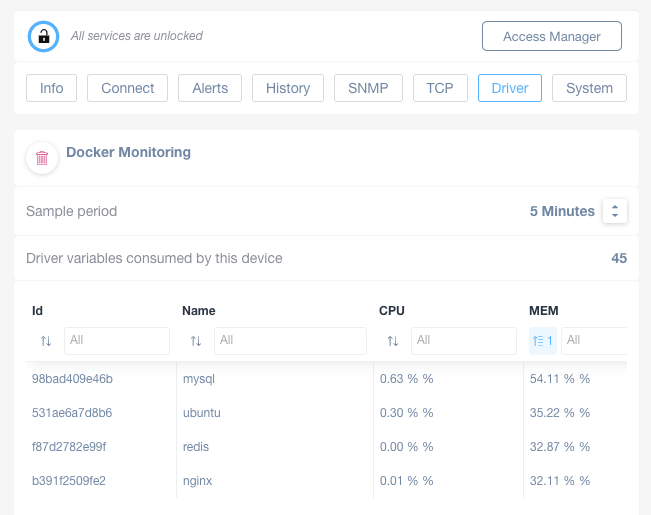Image resolution: width=651 pixels, height=515 pixels.
Task: Click the lock icon for services
Action: pyautogui.click(x=43, y=36)
